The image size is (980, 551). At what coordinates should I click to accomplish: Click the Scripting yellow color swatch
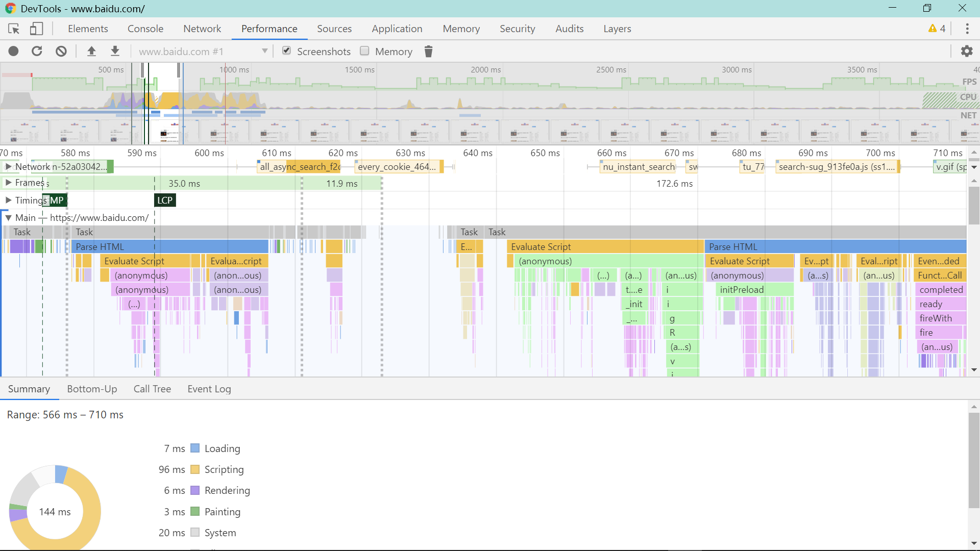(195, 469)
